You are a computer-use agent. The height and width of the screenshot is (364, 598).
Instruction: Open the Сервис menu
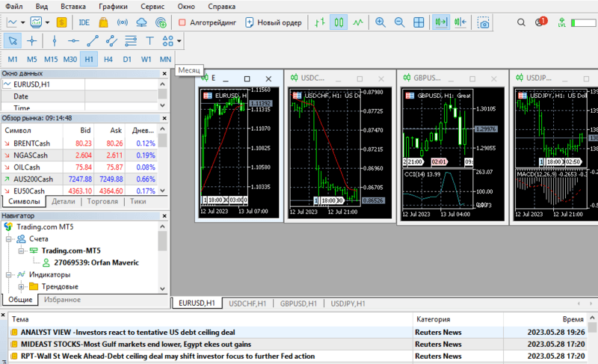click(152, 7)
